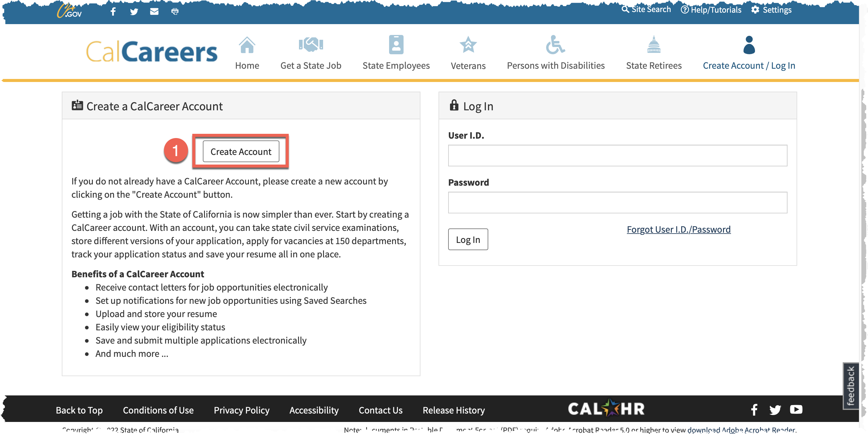
Task: Click the CalCareers logo
Action: click(152, 52)
